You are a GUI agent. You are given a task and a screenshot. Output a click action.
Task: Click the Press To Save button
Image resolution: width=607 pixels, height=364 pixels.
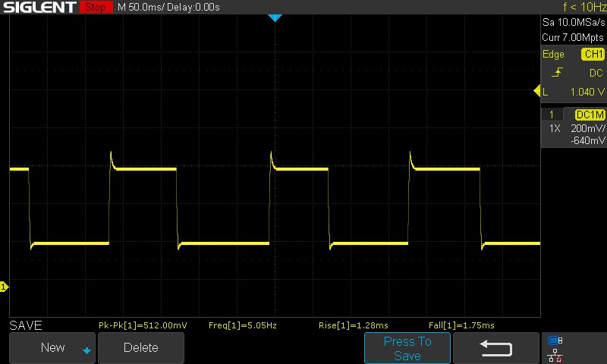[407, 348]
